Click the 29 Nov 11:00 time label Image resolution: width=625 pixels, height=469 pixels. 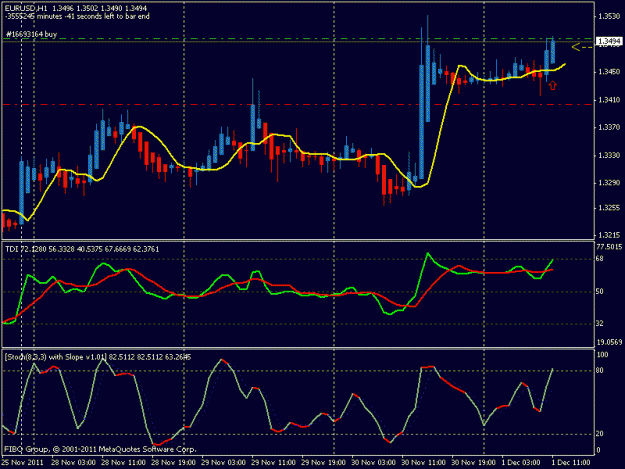pos(273,463)
